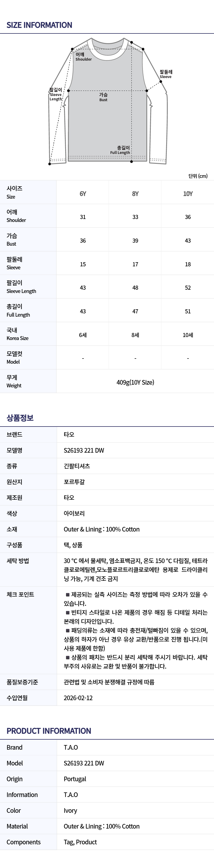Click the 포르투갈 origin value
This screenshot has width=214, height=868.
click(x=74, y=482)
